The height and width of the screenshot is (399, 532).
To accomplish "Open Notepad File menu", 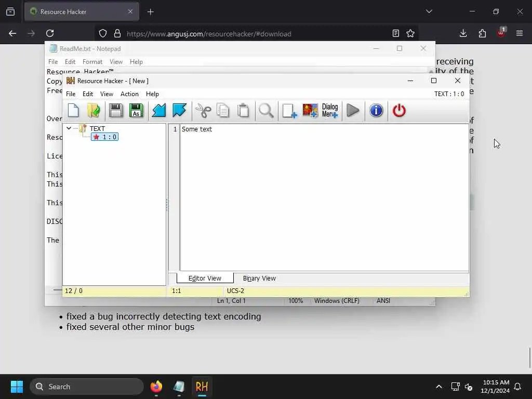I will [53, 62].
